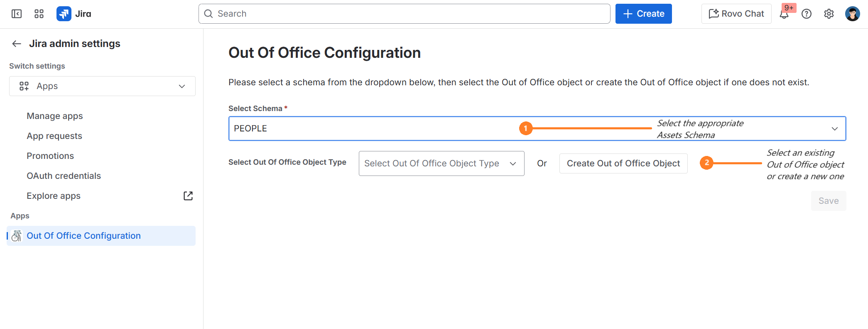
Task: Click the blue Create button
Action: [644, 14]
